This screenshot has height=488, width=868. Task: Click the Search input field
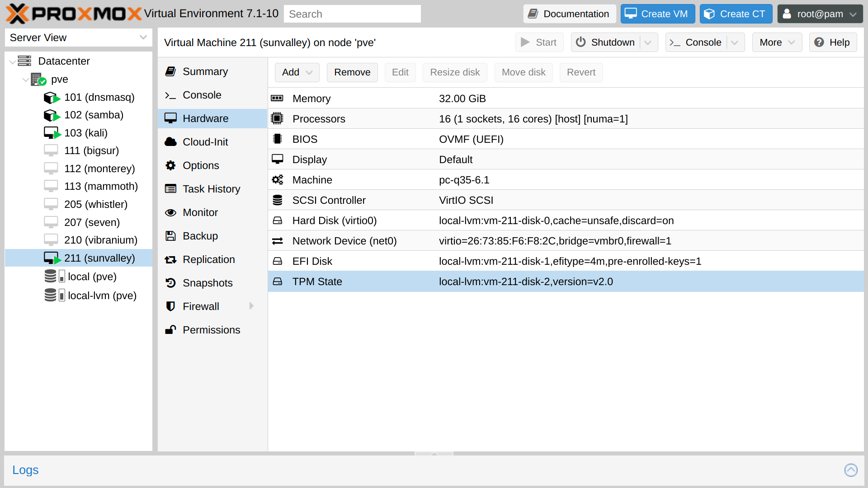coord(352,14)
